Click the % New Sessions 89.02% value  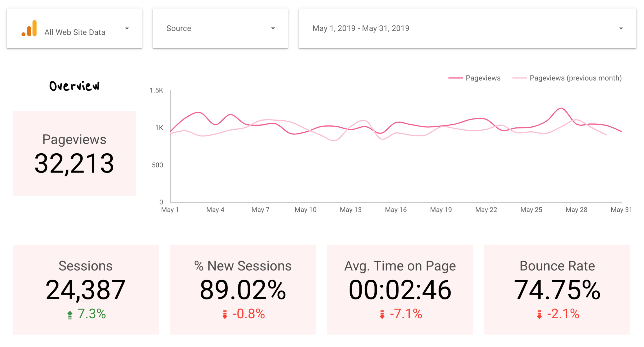pos(243,290)
